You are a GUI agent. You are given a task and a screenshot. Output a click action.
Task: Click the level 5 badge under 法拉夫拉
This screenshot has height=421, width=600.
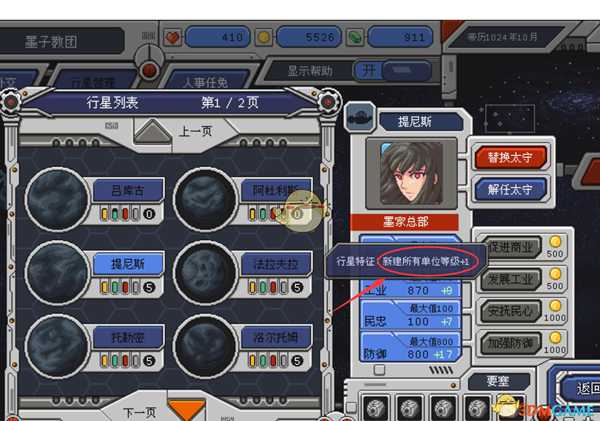297,287
